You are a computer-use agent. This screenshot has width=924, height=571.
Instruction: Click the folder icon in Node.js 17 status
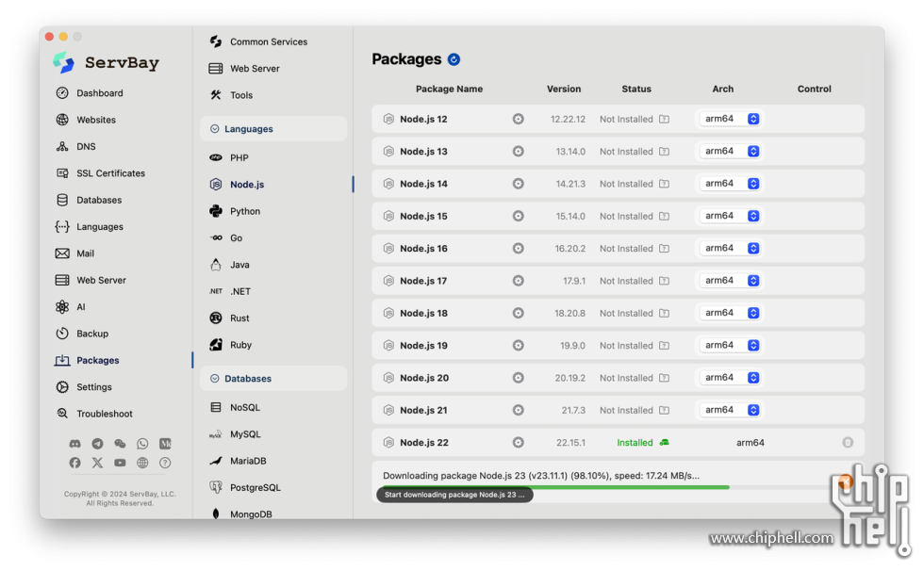(664, 281)
